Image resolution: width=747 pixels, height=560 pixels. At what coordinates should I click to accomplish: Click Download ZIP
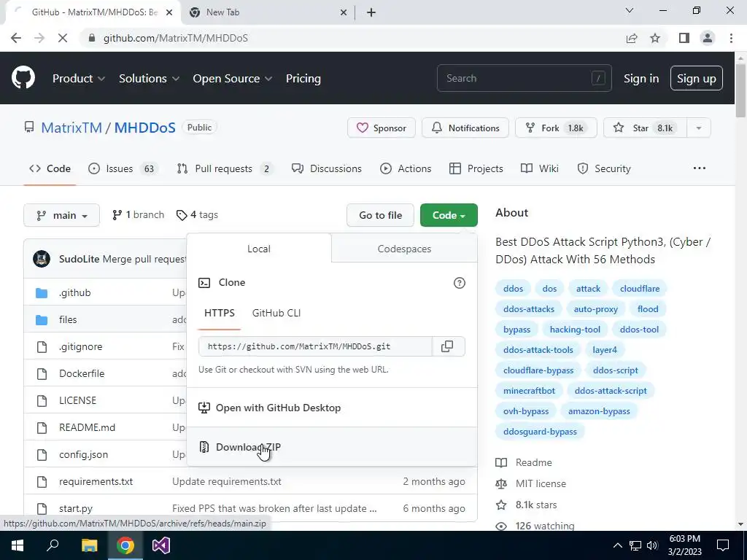tap(332, 447)
